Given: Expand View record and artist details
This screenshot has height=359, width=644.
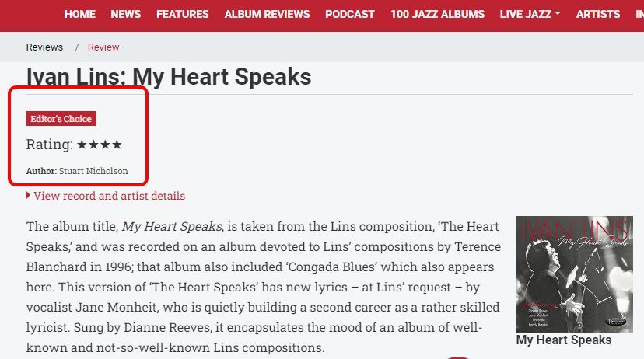Looking at the screenshot, I should pyautogui.click(x=109, y=196).
